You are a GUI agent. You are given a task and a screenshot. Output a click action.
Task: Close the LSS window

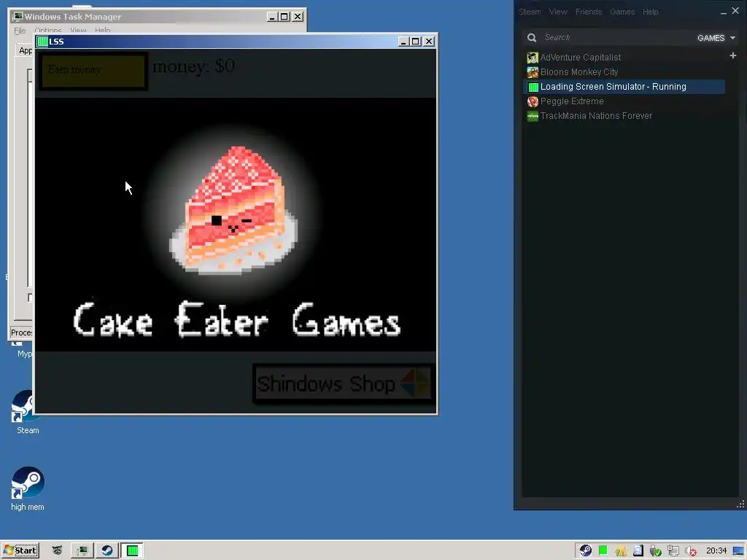pyautogui.click(x=429, y=42)
